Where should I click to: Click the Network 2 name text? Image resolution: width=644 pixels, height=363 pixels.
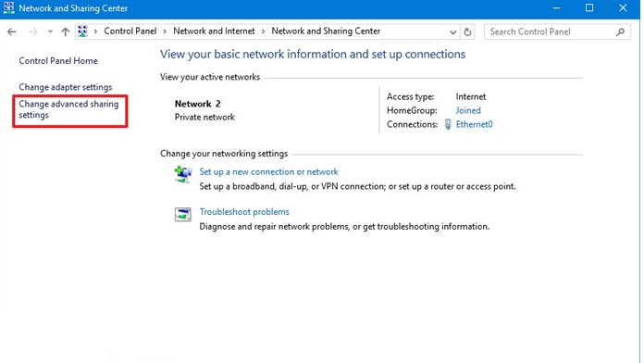tap(198, 104)
